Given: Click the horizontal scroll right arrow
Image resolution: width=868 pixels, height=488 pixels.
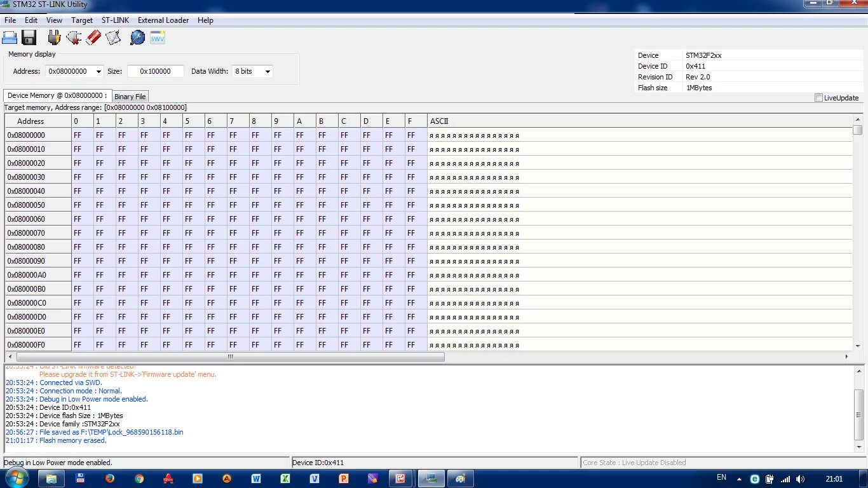Looking at the screenshot, I should click(x=846, y=356).
